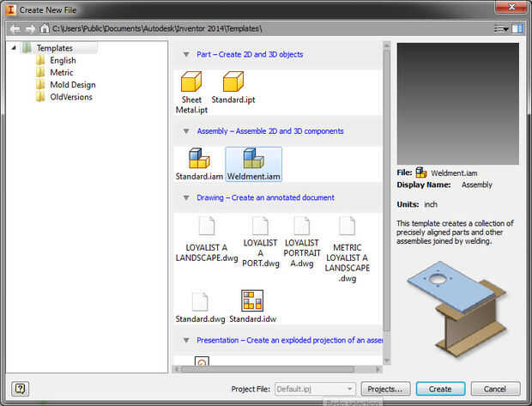Go forward with the right arrow icon
Viewport: 532px width, 406px height.
pos(30,29)
